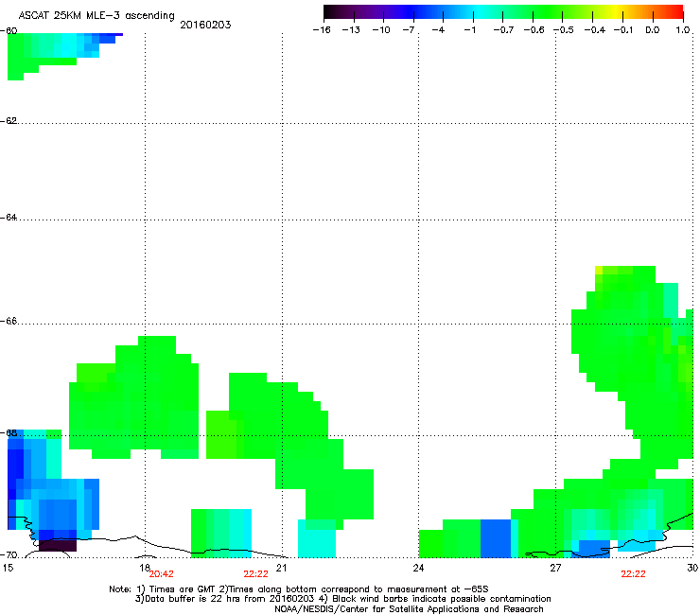Viewport: 700px width, 615px height.
Task: Click the blue data block near longitude 26
Action: click(x=496, y=538)
